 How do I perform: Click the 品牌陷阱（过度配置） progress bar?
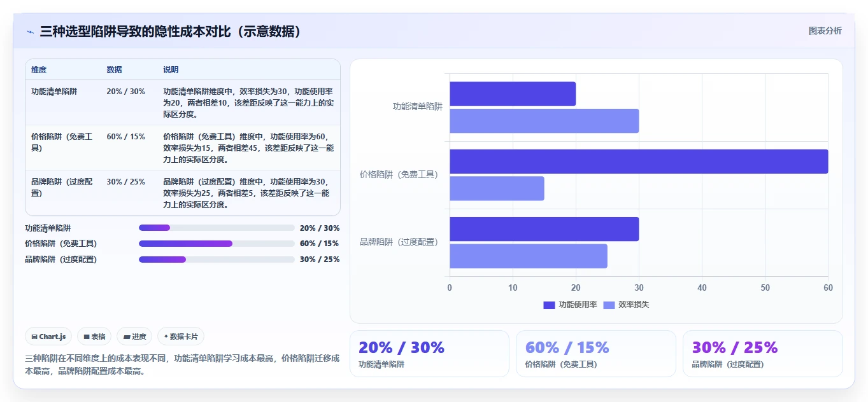tap(217, 260)
